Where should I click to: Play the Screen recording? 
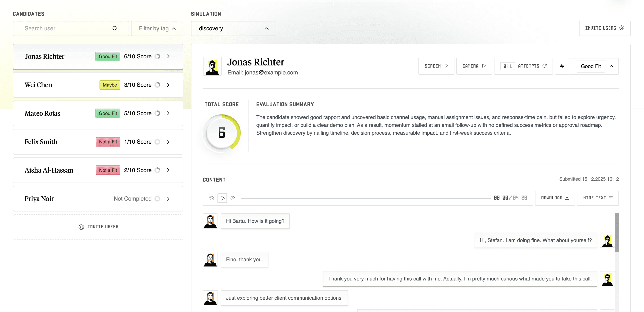436,66
